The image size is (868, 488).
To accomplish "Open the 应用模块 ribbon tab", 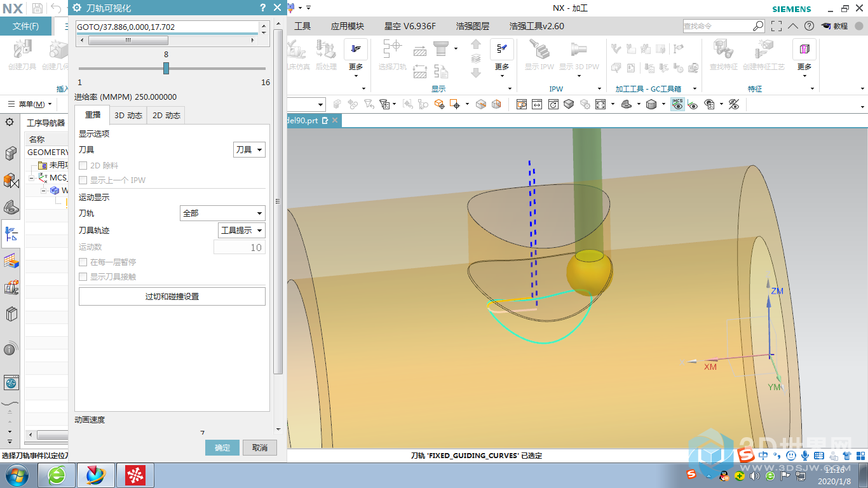I will [x=348, y=26].
